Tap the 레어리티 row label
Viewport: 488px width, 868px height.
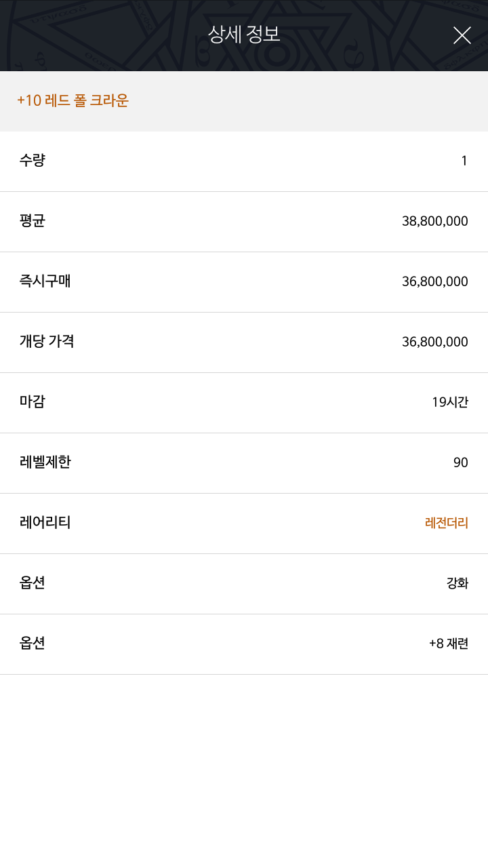(x=45, y=523)
